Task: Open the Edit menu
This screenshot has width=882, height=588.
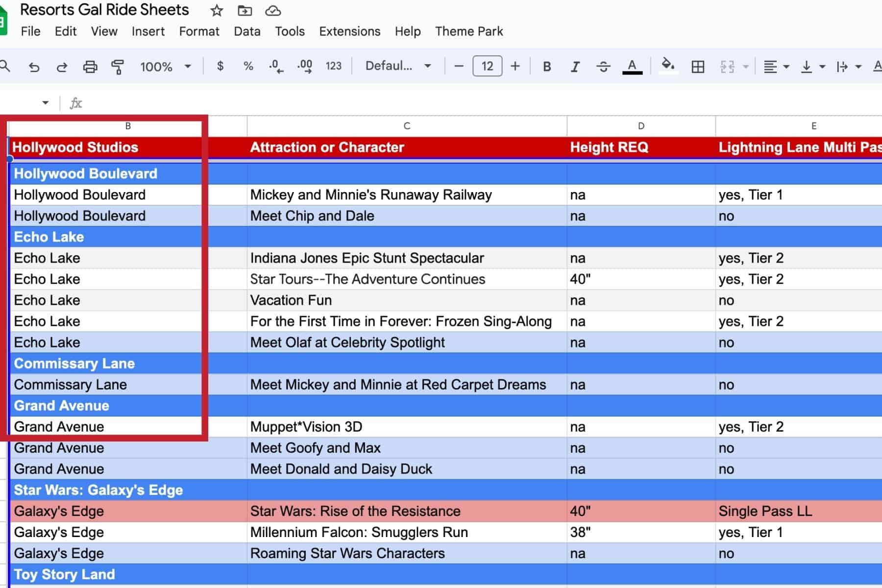Action: pyautogui.click(x=66, y=31)
